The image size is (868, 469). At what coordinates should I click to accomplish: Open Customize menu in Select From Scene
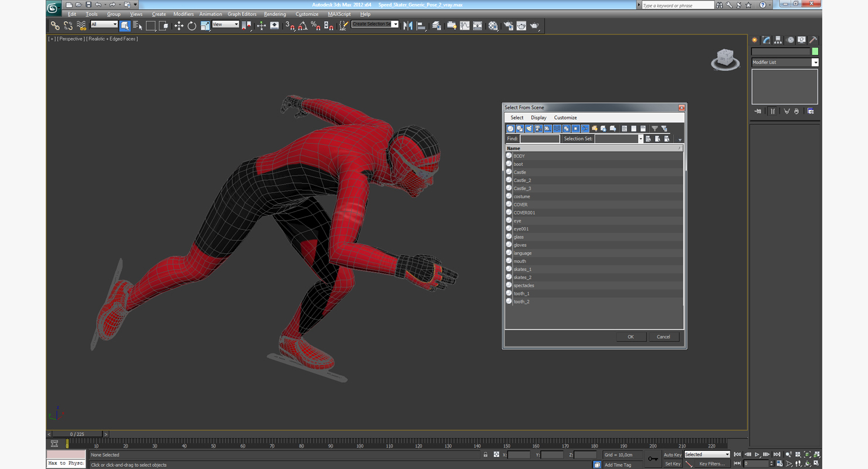click(565, 118)
